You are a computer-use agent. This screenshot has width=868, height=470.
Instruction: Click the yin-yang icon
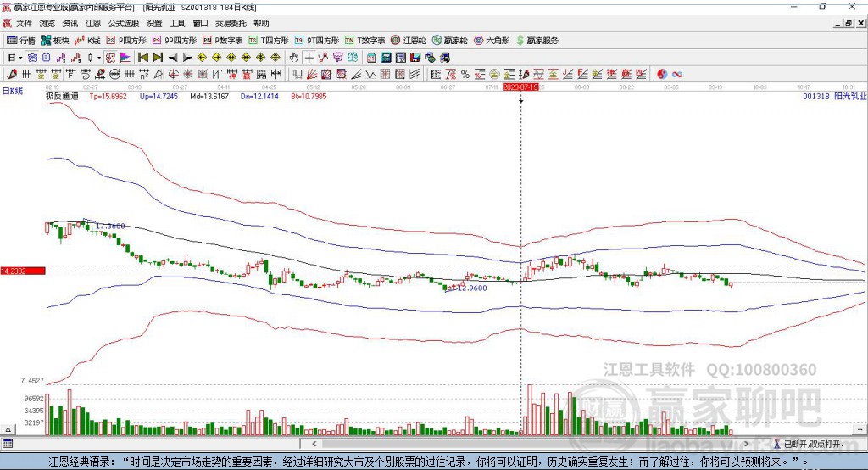pos(662,74)
